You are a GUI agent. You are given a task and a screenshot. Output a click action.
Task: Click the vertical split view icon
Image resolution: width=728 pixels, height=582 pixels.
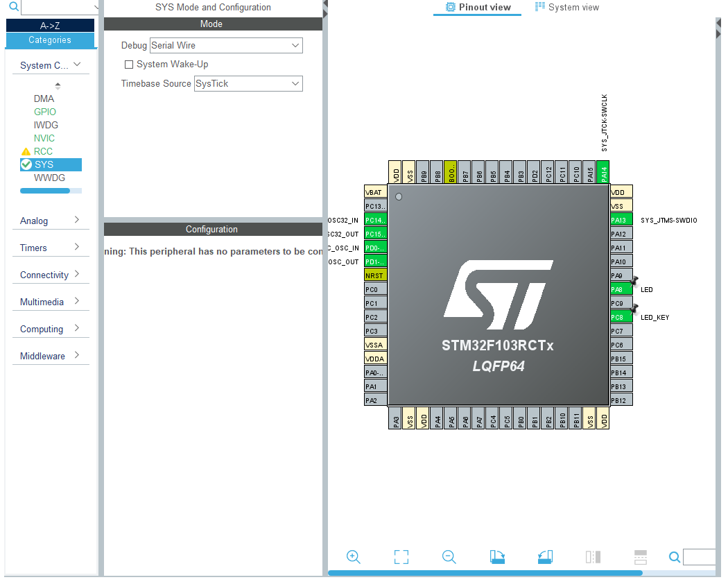pos(593,556)
